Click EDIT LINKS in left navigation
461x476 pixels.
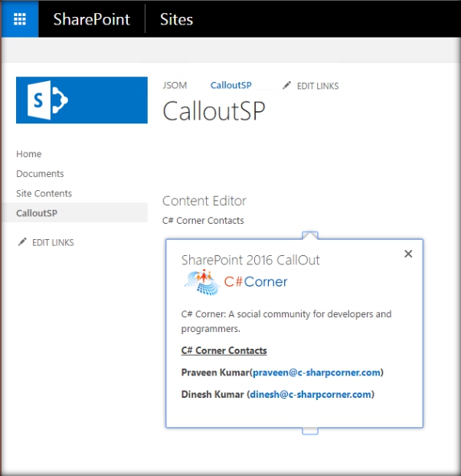tap(53, 242)
